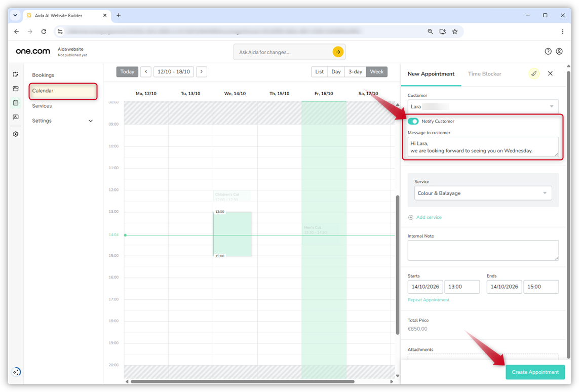Image resolution: width=579 pixels, height=392 pixels.
Task: Click the one.com logo
Action: [33, 51]
